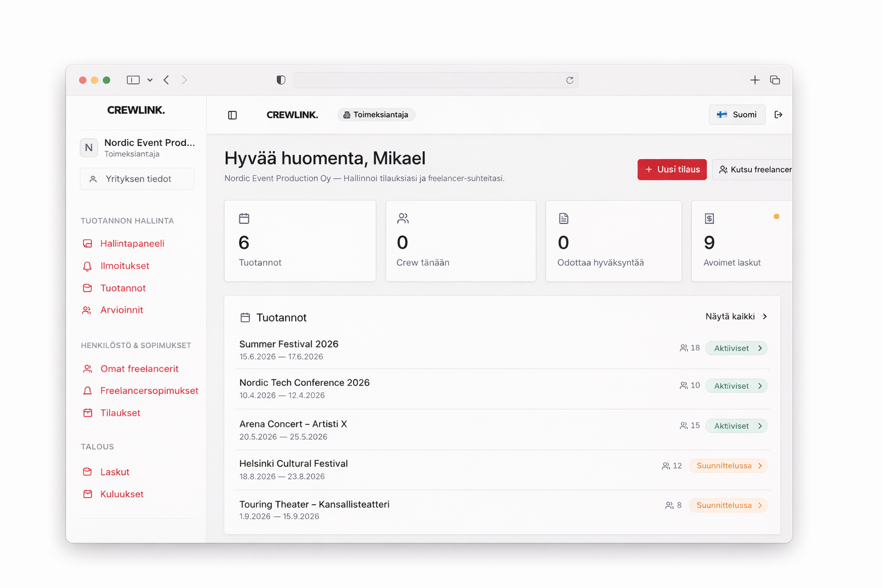Screen dimensions: 882x588
Task: Open browser tab overview icon
Action: (x=775, y=80)
